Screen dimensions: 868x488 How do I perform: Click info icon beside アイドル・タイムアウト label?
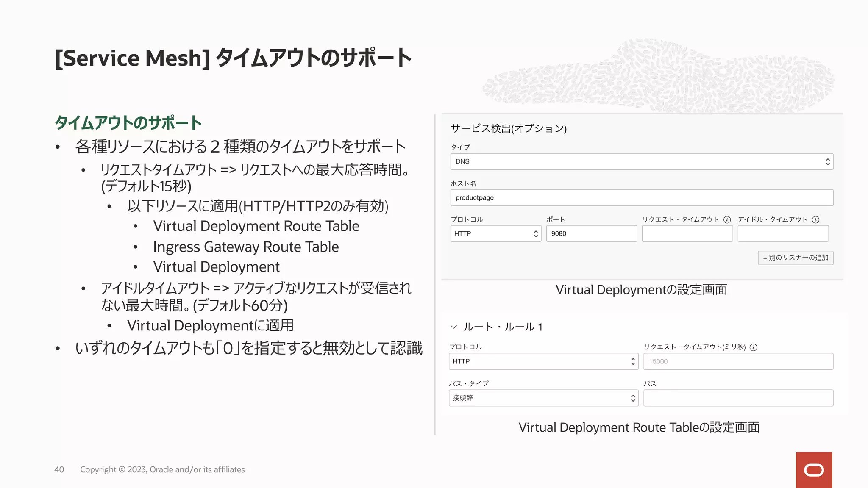[815, 219]
